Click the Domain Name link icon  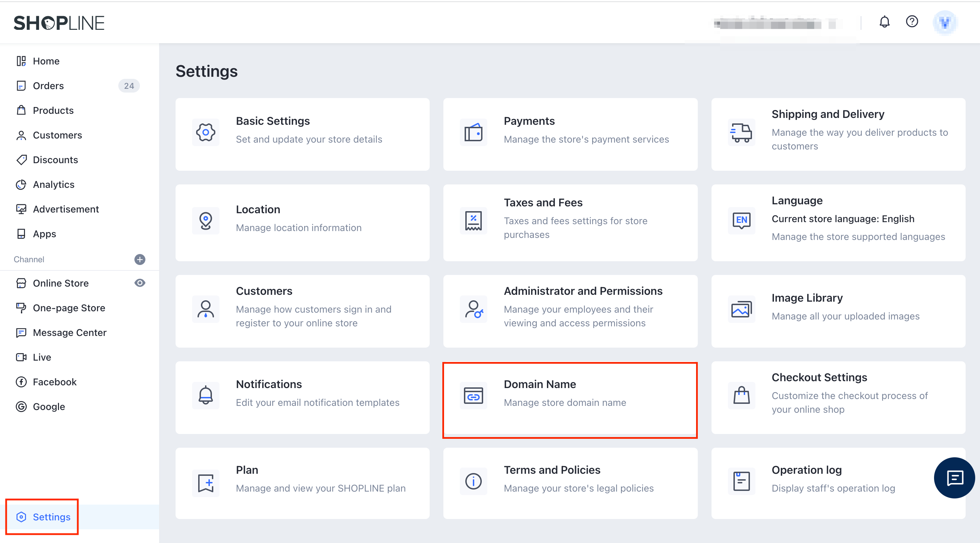tap(473, 396)
